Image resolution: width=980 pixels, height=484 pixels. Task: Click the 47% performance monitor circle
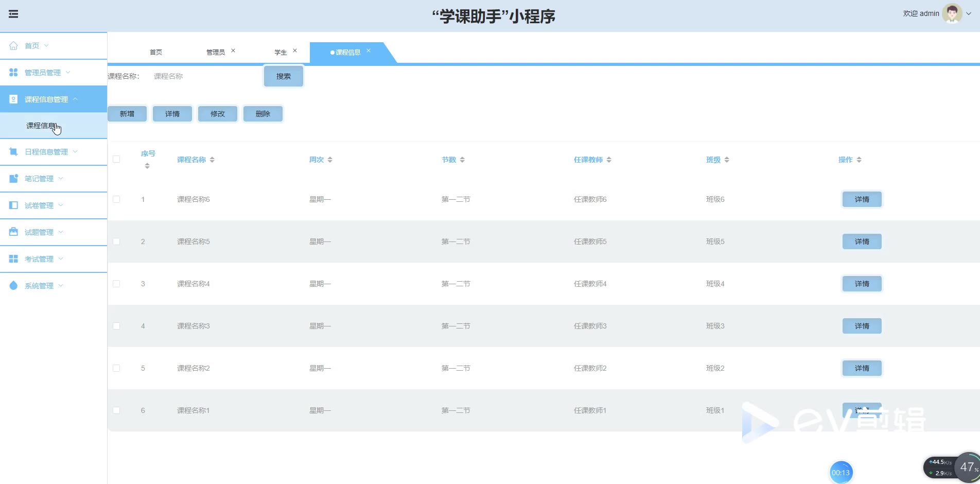[x=968, y=467]
